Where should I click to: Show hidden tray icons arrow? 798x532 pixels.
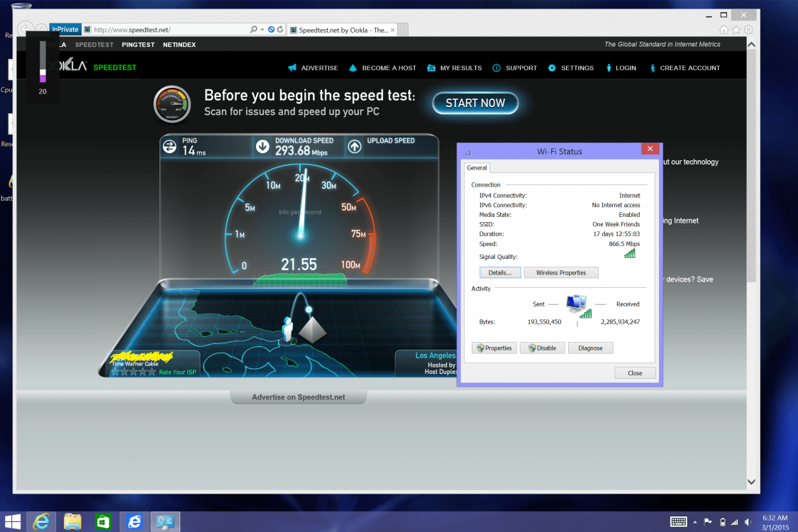(695, 522)
